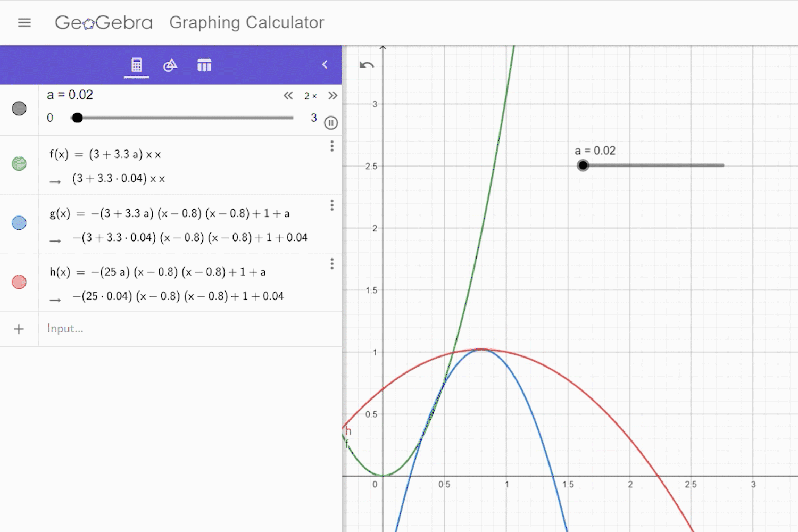Focus the Input field
This screenshot has height=532, width=798.
[x=190, y=329]
